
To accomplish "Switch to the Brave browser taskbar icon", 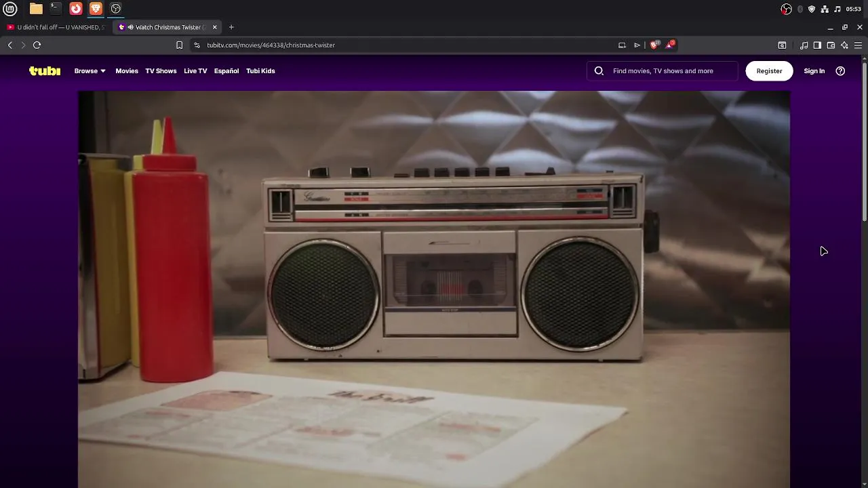I will [96, 9].
